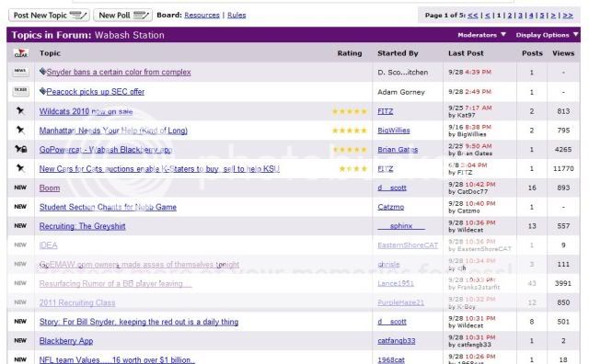
Task: Open topic Snyder bans a certain color from complex
Action: 119,72
